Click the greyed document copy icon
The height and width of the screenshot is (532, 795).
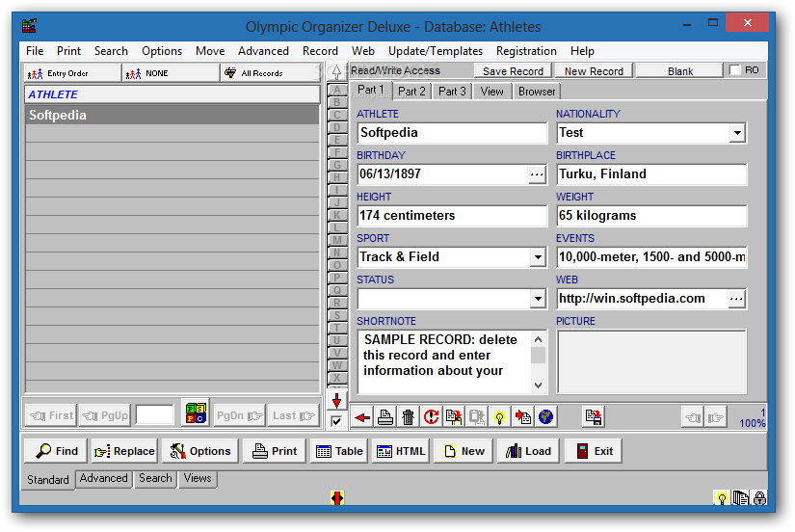[x=477, y=417]
